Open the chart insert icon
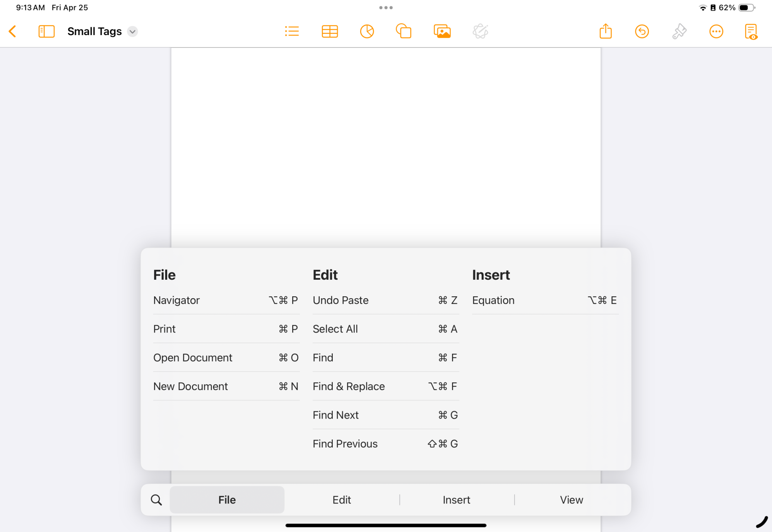The image size is (772, 532). [x=367, y=31]
